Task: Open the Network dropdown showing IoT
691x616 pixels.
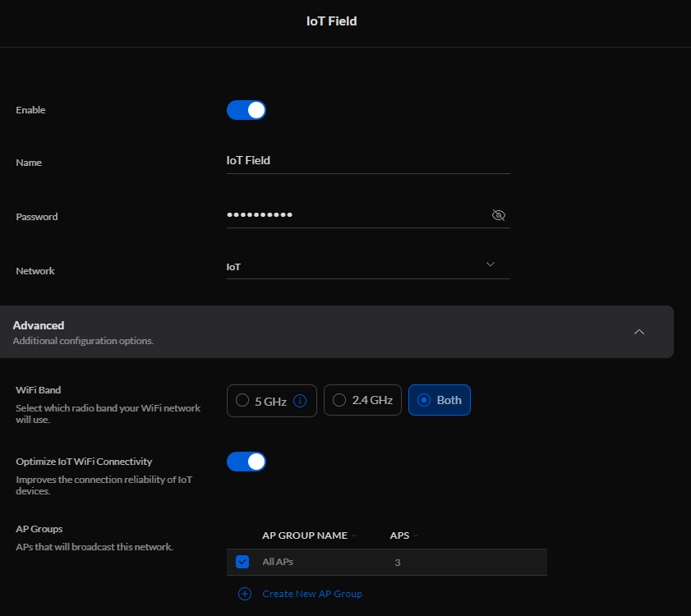Action: tap(368, 267)
